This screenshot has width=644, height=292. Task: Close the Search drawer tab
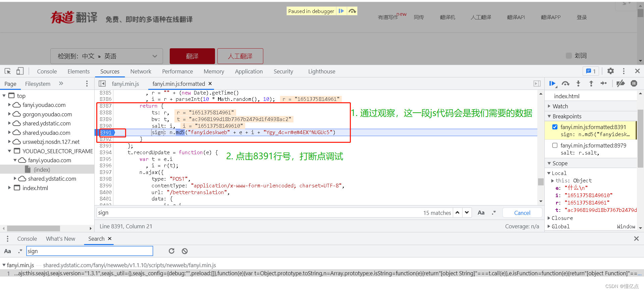[110, 238]
